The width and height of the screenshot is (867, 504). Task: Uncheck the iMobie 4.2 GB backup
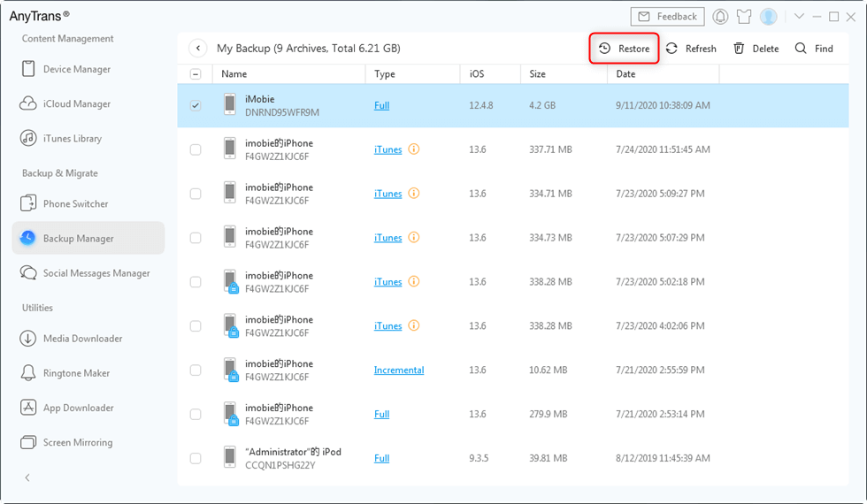click(196, 105)
